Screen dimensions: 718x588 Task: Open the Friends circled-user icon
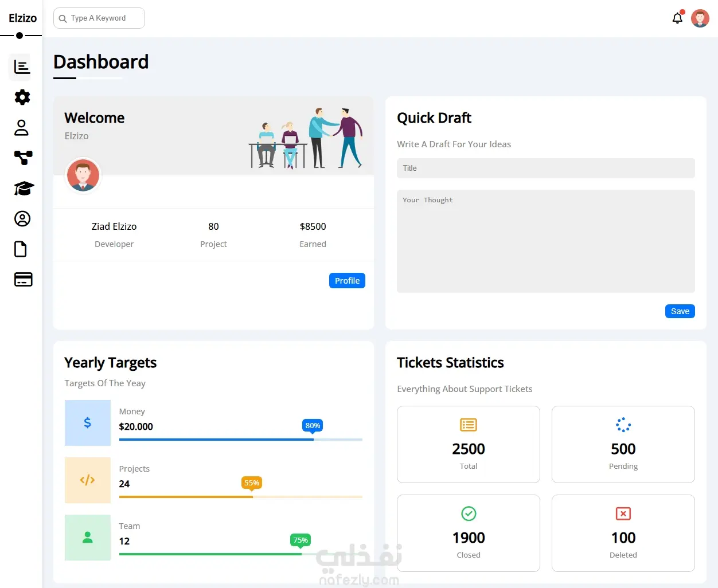(22, 218)
